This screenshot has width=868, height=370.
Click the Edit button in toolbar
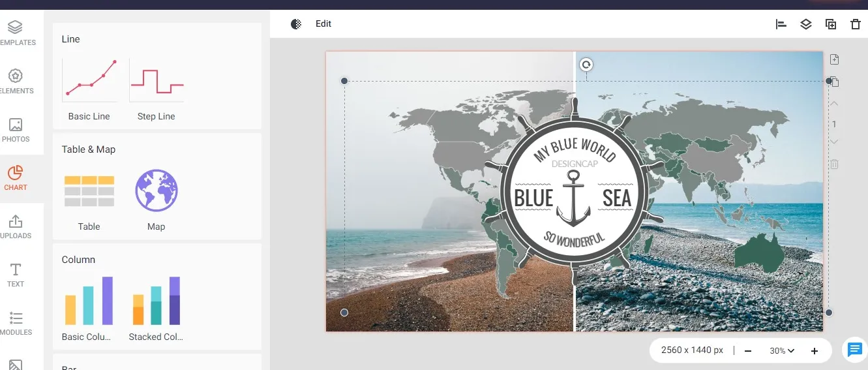click(x=323, y=23)
